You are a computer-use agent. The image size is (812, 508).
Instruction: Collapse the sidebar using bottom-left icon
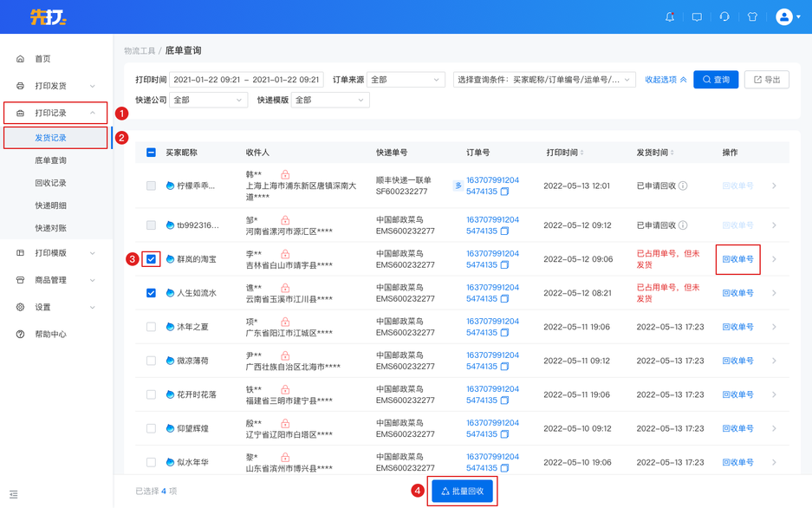(14, 494)
